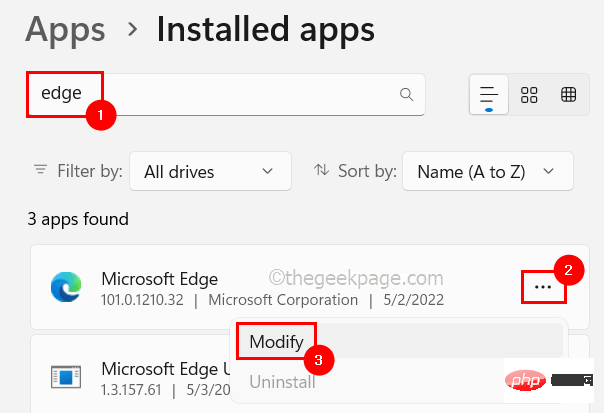Select the Microsoft Edge app entry
This screenshot has height=413, width=604.
pyautogui.click(x=310, y=287)
